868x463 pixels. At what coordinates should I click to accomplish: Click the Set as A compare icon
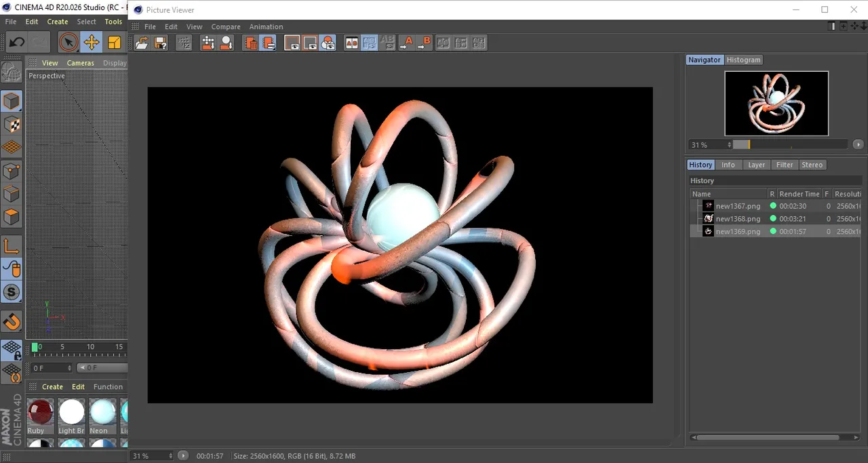click(406, 43)
